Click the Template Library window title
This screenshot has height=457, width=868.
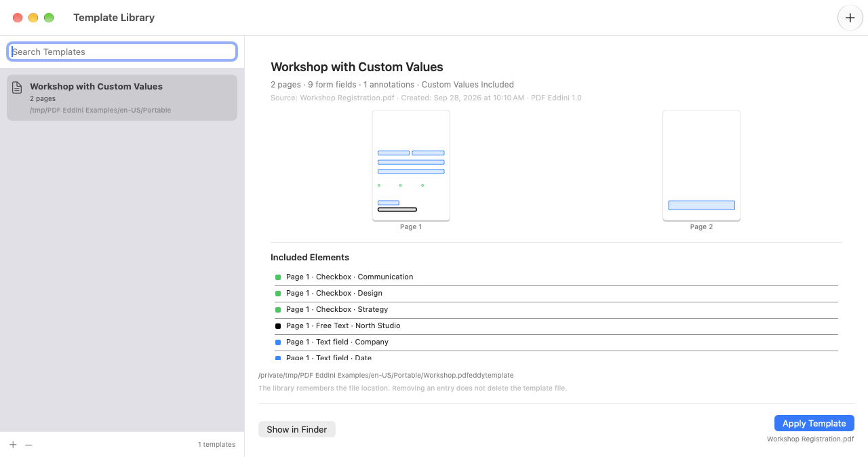pyautogui.click(x=114, y=18)
